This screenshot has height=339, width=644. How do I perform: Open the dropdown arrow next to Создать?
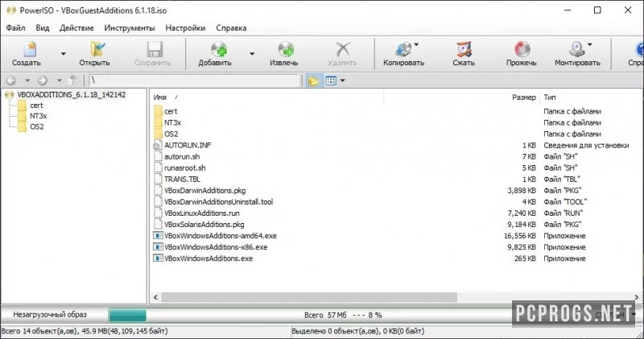(64, 54)
